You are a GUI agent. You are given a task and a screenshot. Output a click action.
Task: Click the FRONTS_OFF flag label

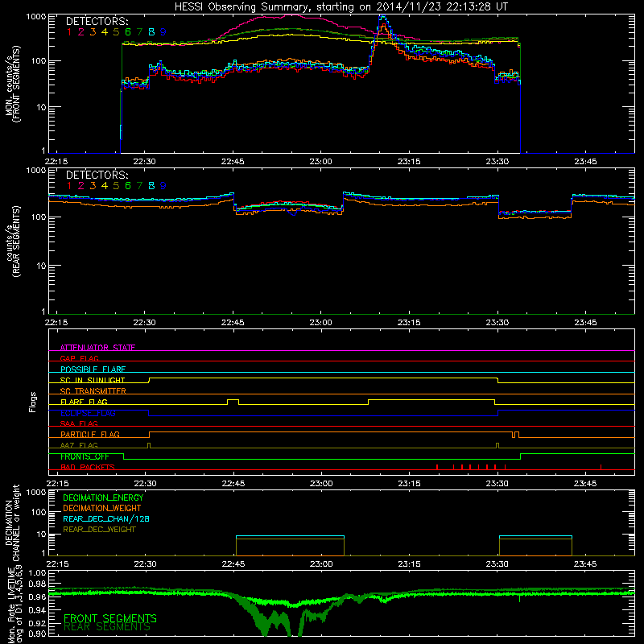(x=85, y=456)
